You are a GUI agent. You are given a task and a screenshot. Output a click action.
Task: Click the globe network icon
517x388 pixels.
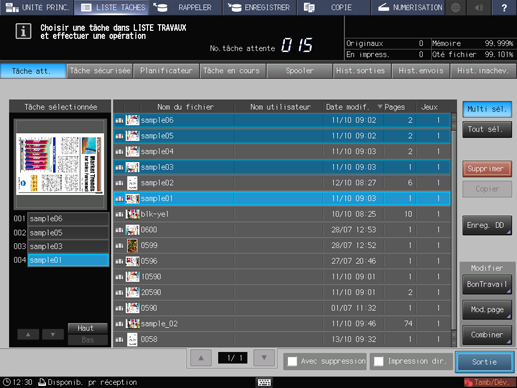point(456,7)
